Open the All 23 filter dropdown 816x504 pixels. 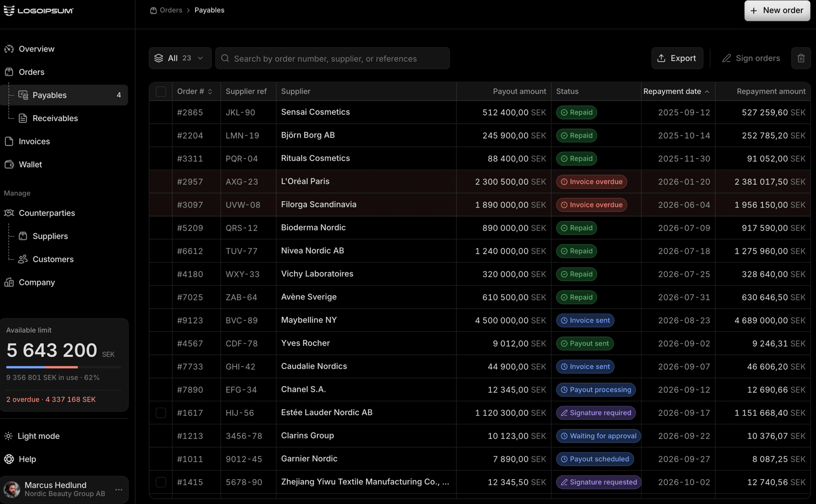point(180,58)
